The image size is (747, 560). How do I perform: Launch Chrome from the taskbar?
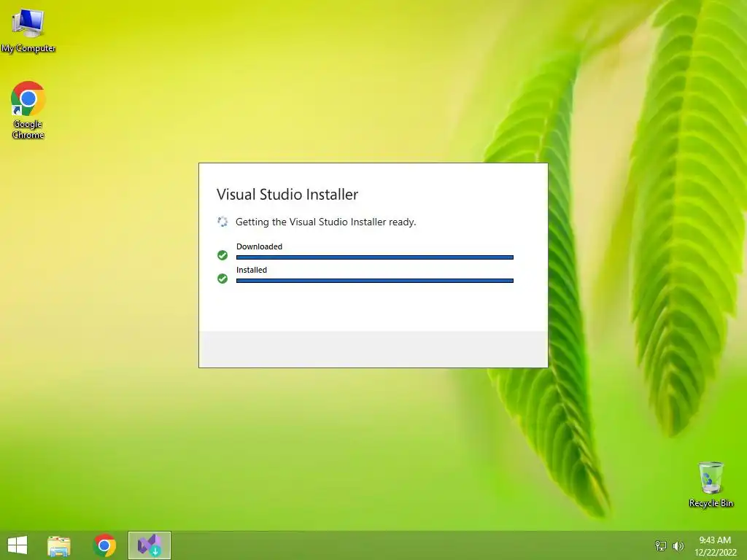point(104,545)
